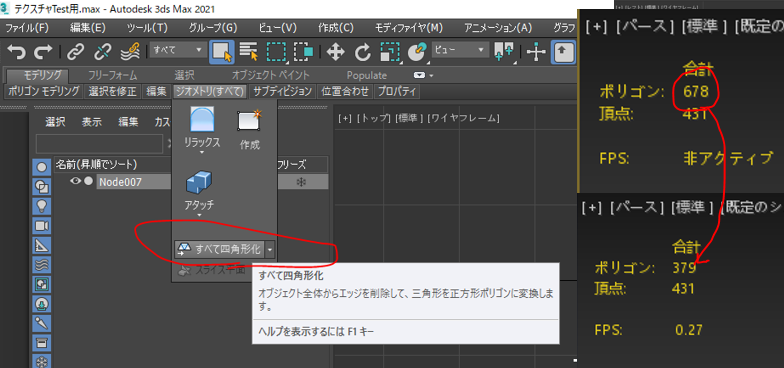Open the Select by Name list icon
Image resolution: width=784 pixels, height=368 pixels.
click(x=248, y=51)
